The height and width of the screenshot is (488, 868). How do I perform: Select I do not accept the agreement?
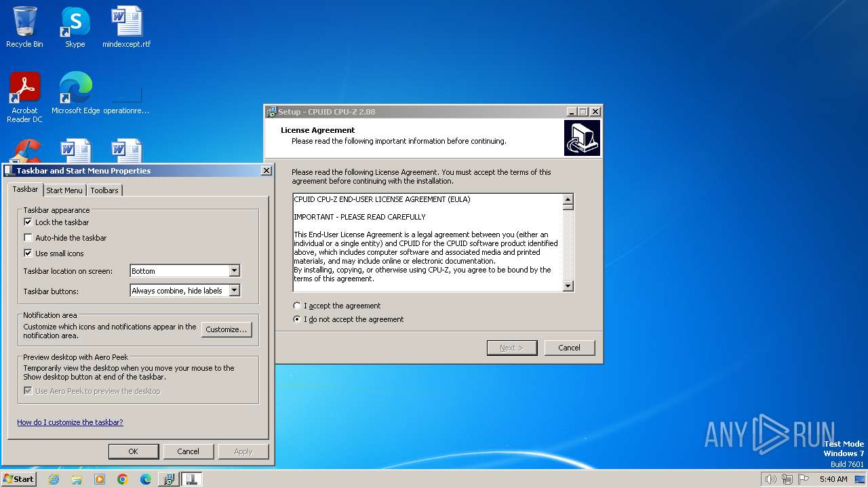pyautogui.click(x=297, y=319)
